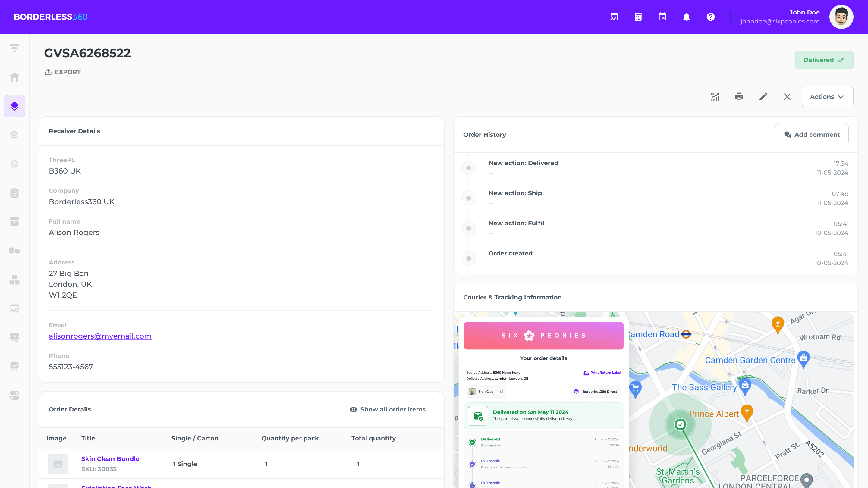This screenshot has height=488, width=868.
Task: Open the second layers sidebar icon
Action: (14, 135)
